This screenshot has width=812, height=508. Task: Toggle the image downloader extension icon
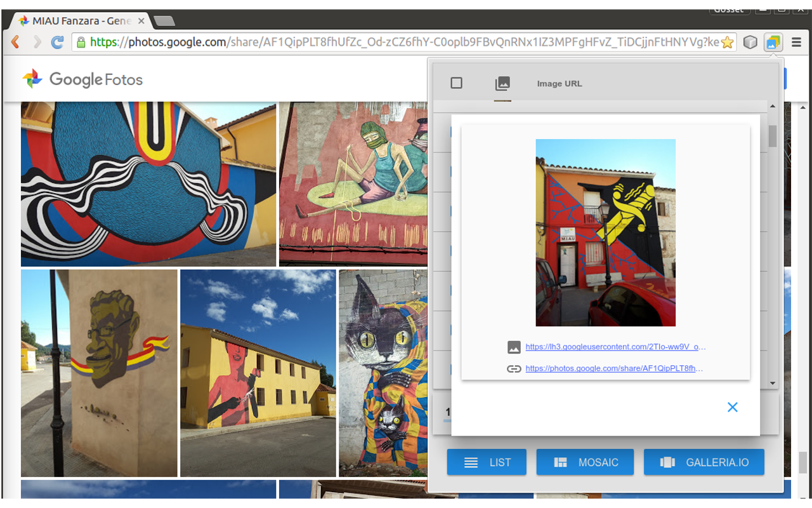pos(773,43)
